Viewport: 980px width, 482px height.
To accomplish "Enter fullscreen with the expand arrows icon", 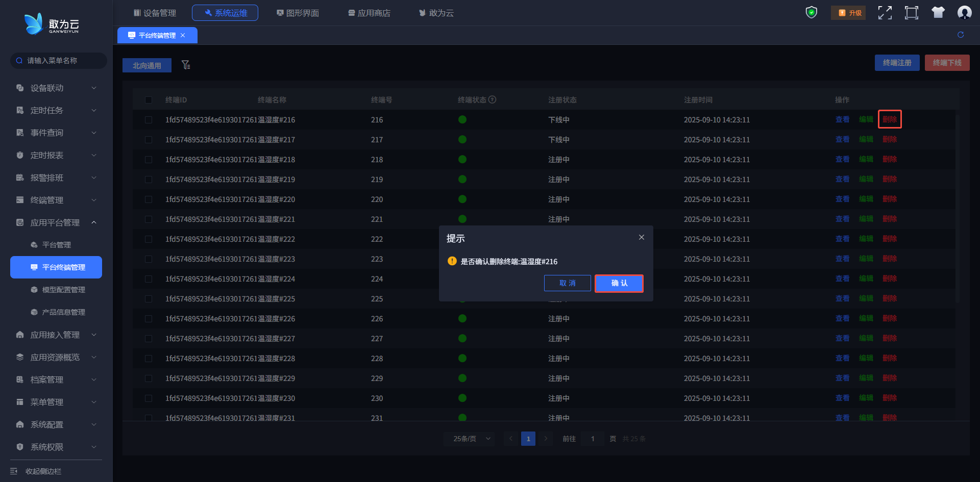I will tap(885, 13).
